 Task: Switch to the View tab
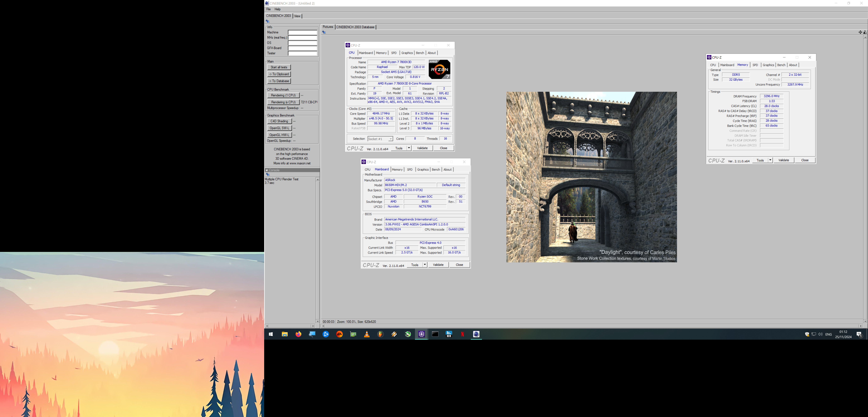click(297, 16)
